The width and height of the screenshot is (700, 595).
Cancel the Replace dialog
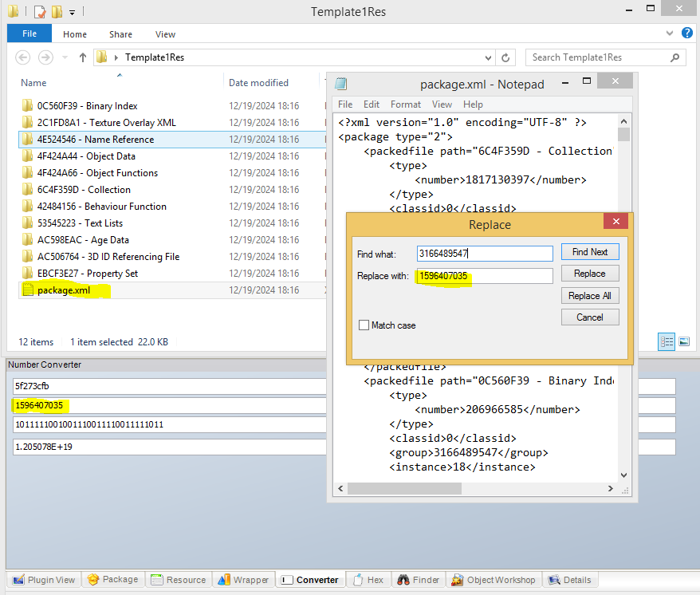point(590,317)
